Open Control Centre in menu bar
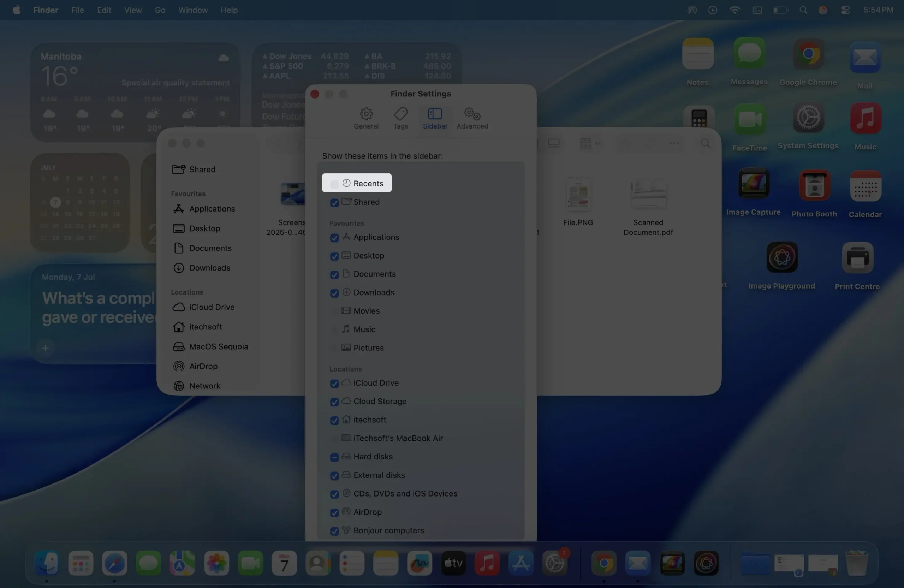Viewport: 904px width, 588px height. click(845, 10)
